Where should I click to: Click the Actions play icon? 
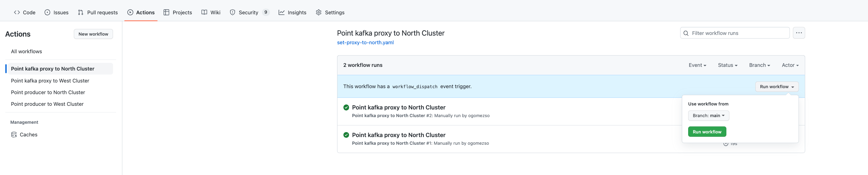[130, 12]
